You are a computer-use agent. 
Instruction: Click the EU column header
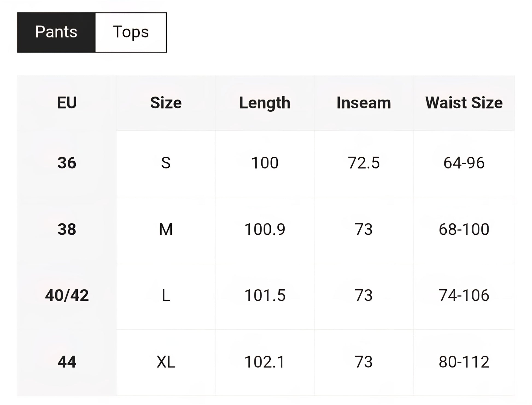tap(67, 103)
